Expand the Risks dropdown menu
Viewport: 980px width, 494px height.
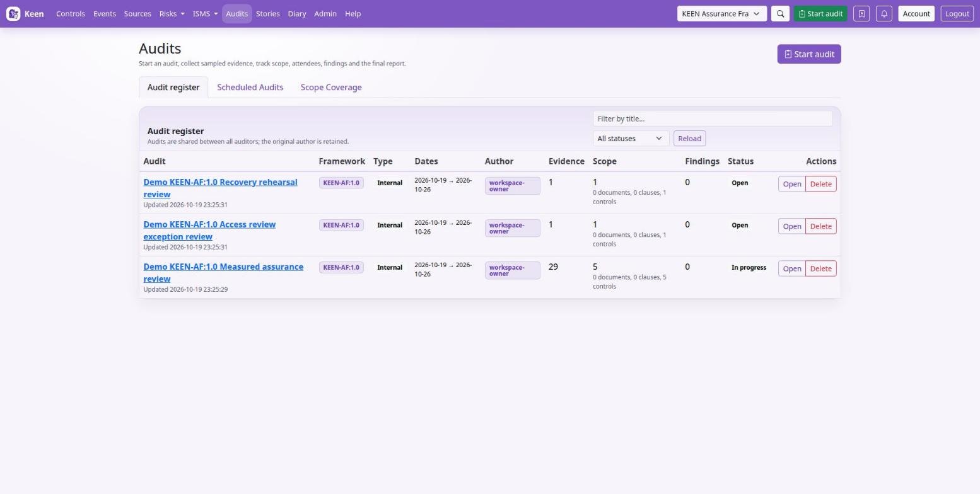(172, 14)
